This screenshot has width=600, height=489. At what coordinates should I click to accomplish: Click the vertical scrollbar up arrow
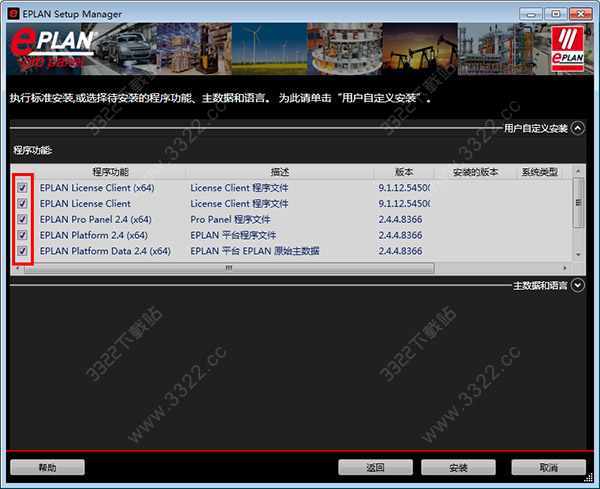pos(578,171)
